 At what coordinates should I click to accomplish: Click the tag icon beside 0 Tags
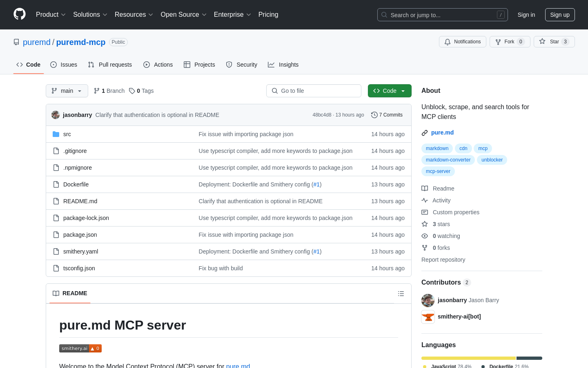[132, 91]
